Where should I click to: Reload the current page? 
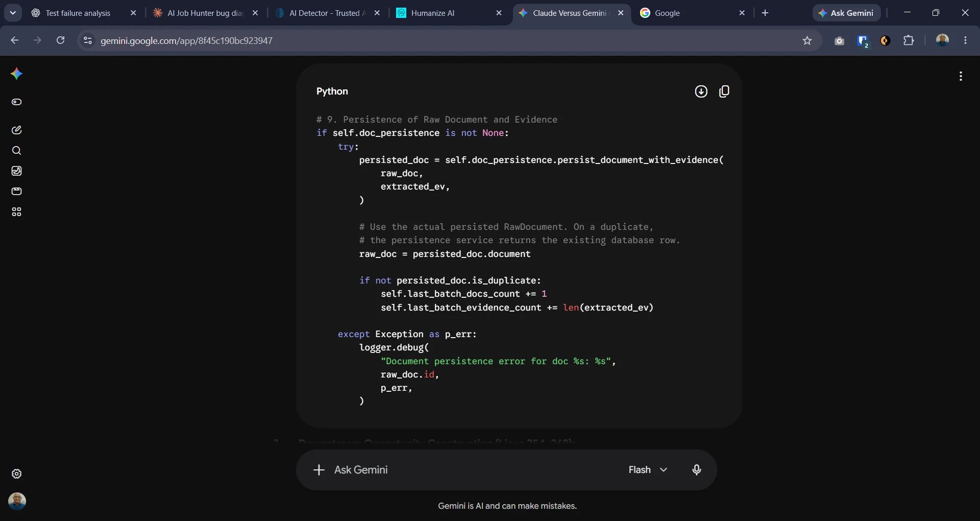[x=60, y=40]
